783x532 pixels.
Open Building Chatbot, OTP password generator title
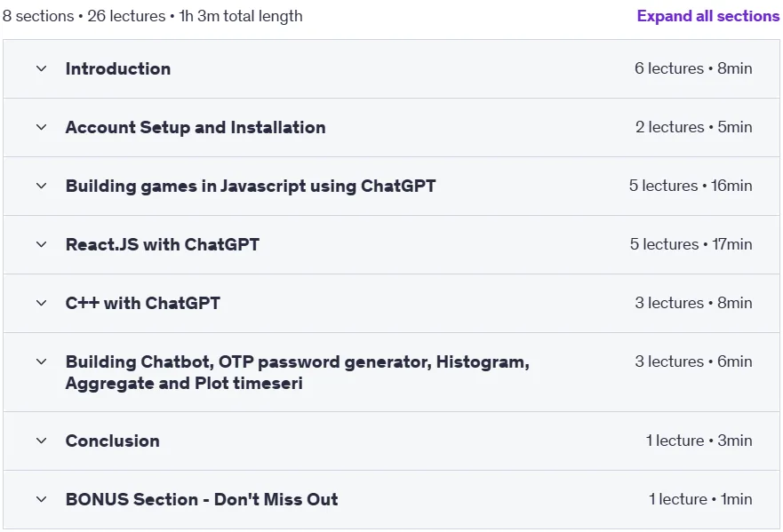tap(297, 372)
